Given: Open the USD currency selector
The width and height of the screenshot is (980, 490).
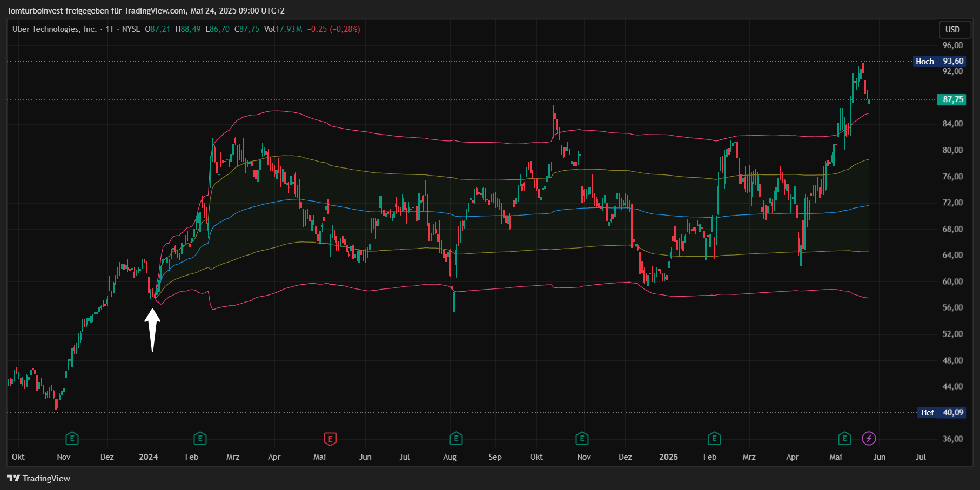Looking at the screenshot, I should coord(952,30).
